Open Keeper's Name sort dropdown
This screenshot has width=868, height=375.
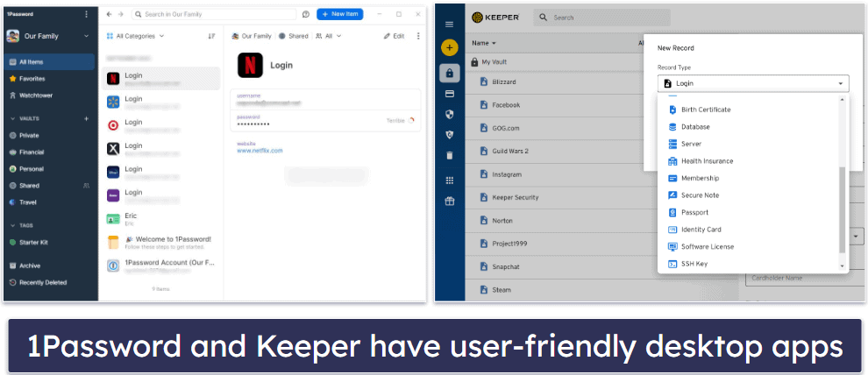coord(484,43)
